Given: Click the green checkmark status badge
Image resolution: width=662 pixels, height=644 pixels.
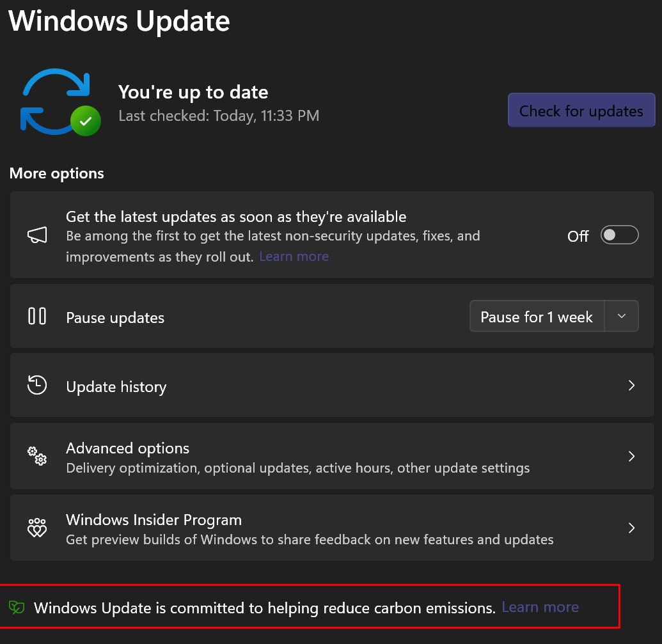Looking at the screenshot, I should pos(85,121).
